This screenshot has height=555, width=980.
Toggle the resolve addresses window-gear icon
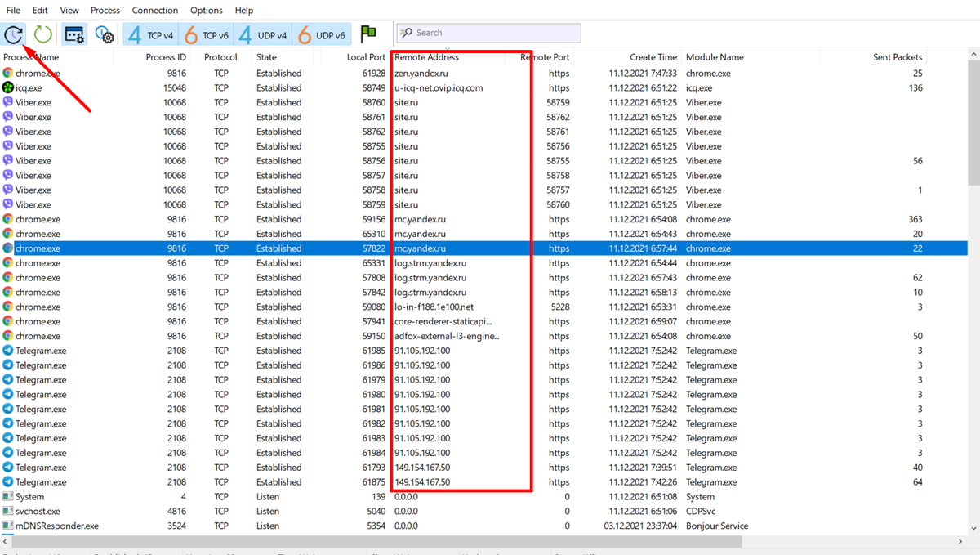74,34
